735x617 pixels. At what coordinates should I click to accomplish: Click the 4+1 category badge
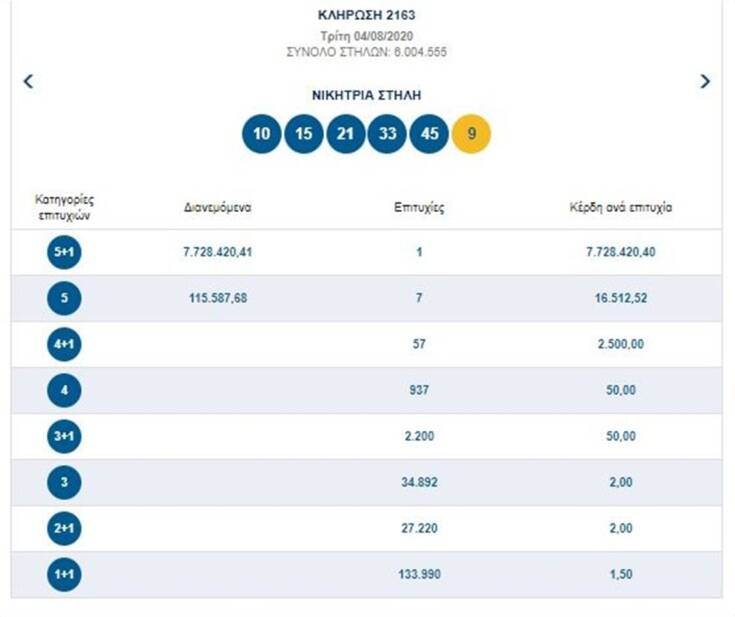click(64, 345)
